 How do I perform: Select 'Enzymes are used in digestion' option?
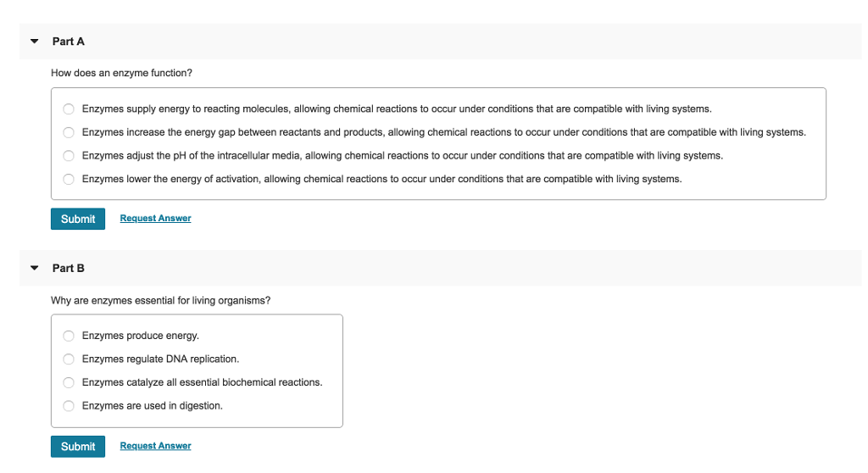coord(68,405)
